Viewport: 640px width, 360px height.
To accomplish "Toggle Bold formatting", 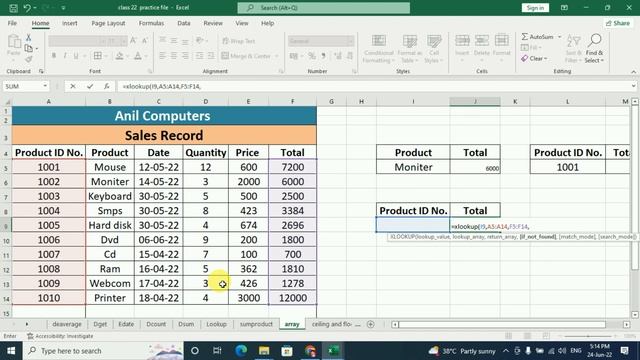I will coord(53,56).
